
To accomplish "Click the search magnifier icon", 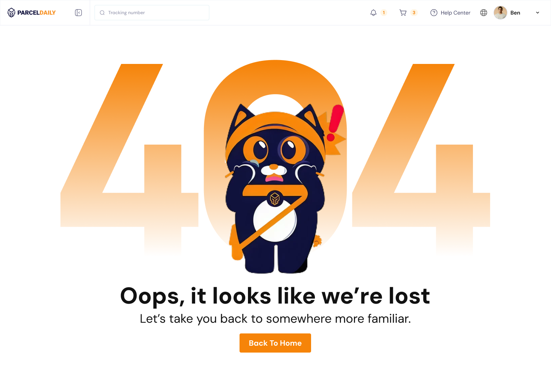I will (102, 13).
